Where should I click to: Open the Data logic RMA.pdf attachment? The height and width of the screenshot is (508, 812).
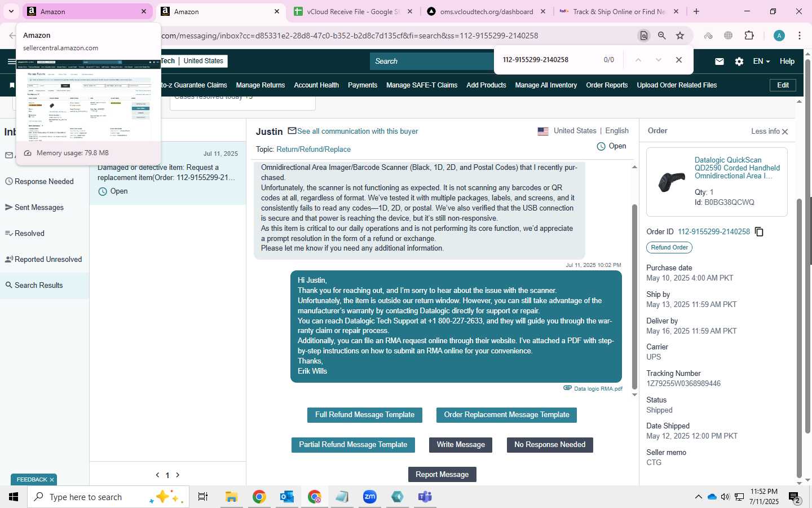[x=598, y=388]
